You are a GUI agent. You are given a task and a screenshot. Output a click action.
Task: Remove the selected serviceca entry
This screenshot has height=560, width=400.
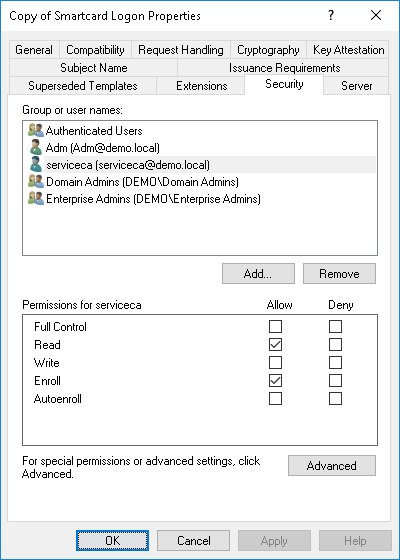coord(339,274)
